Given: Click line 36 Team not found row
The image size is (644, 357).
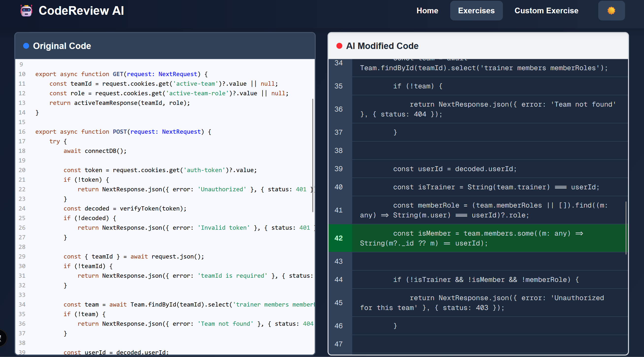Looking at the screenshot, I should click(x=488, y=109).
